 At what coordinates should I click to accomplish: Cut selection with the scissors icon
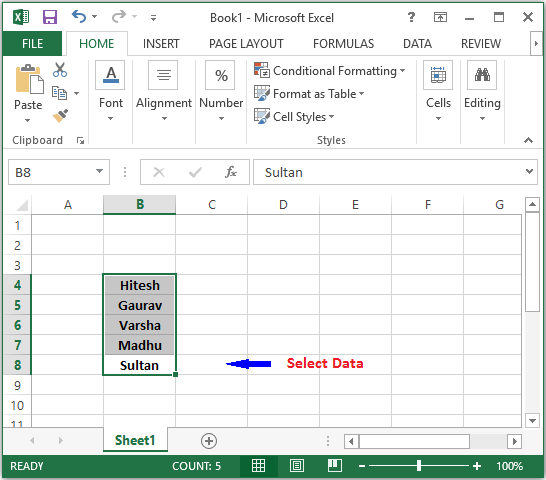click(60, 70)
